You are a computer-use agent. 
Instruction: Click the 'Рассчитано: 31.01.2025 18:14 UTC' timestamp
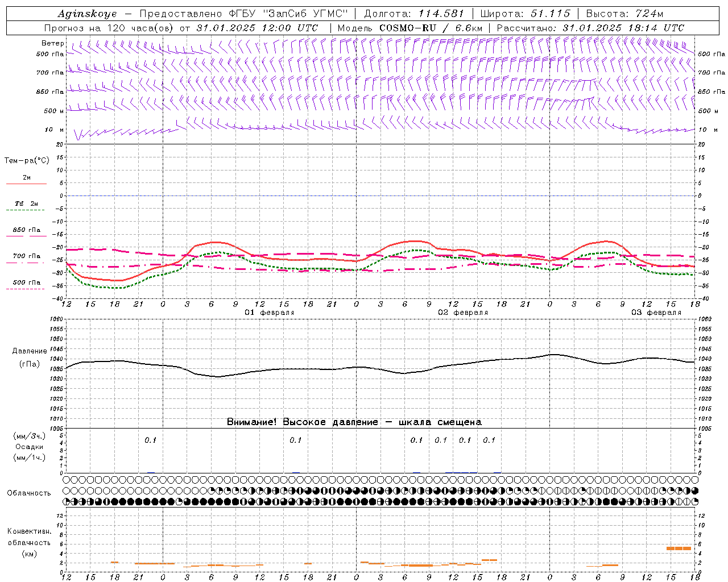pos(590,28)
